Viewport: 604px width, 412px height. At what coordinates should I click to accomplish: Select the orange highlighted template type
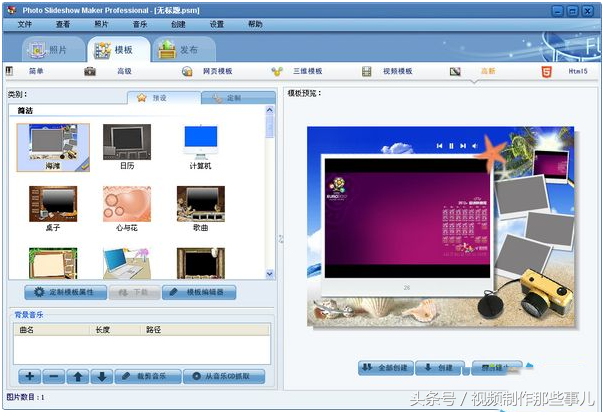(488, 71)
